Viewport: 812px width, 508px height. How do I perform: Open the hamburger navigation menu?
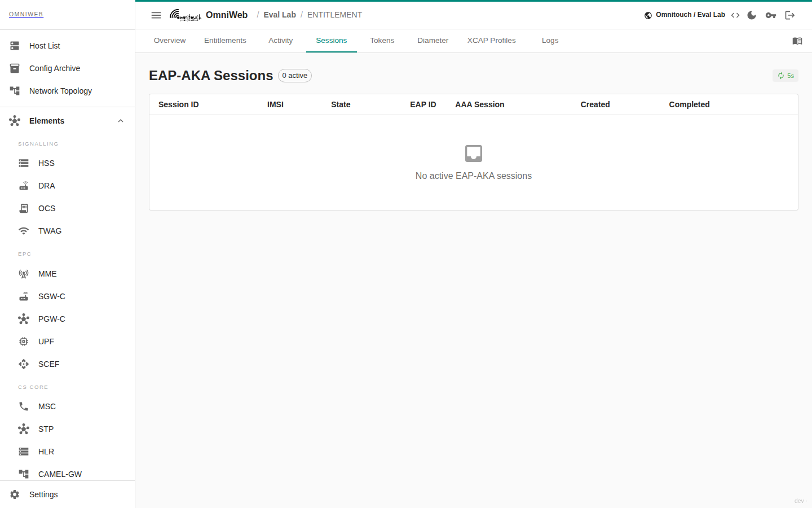pos(156,15)
